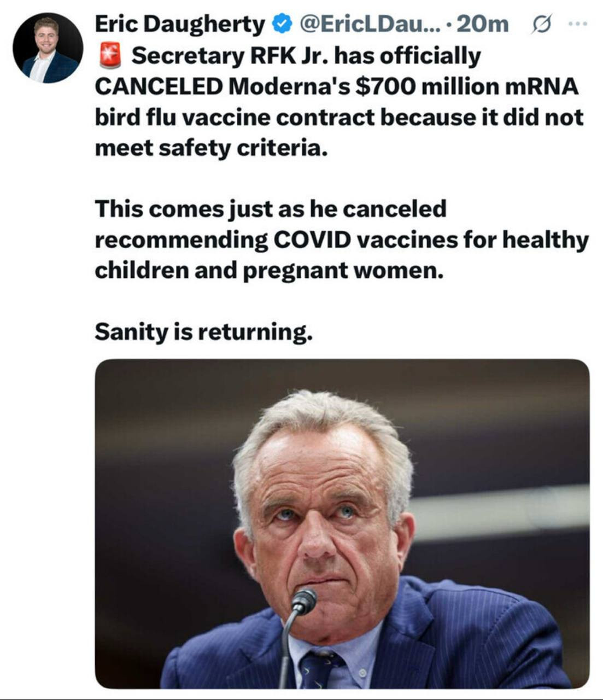The height and width of the screenshot is (700, 603).
Task: Open the attached photo in the tweet
Action: pyautogui.click(x=342, y=523)
